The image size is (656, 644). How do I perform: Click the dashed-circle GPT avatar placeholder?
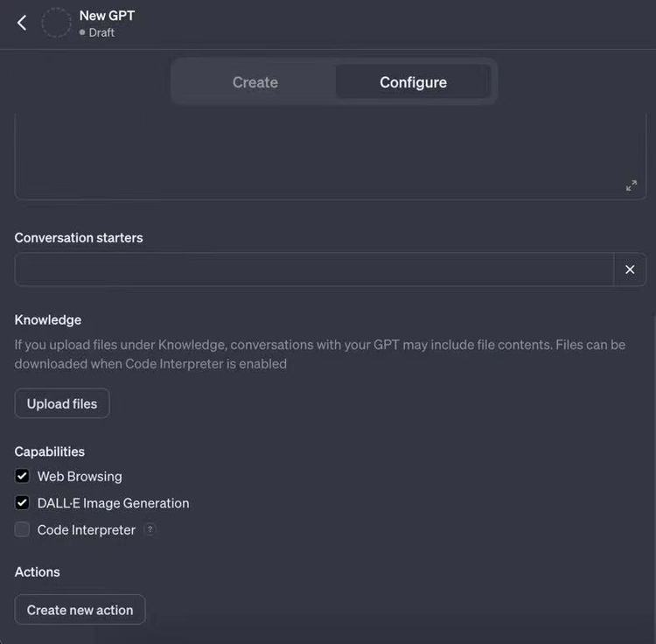click(56, 23)
